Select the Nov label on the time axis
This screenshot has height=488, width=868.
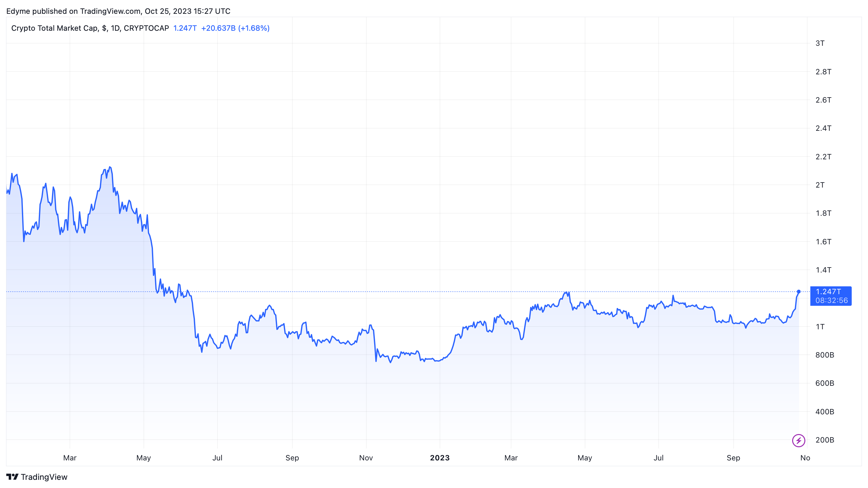pos(366,458)
